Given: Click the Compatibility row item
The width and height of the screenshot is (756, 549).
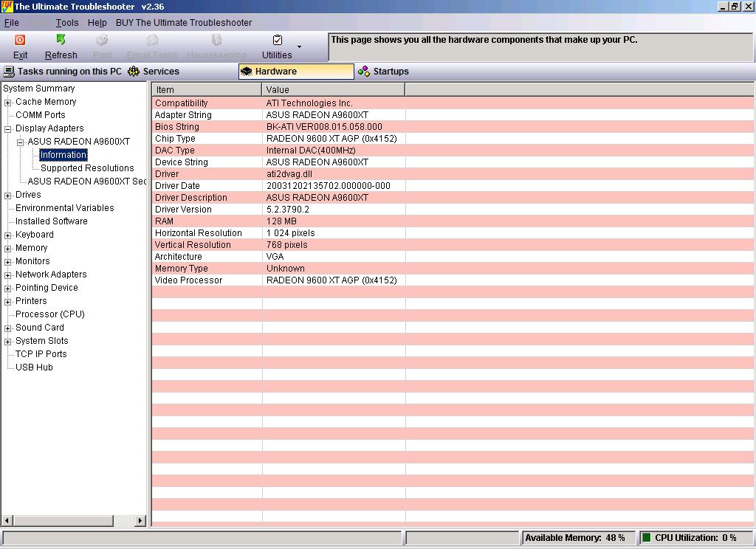Looking at the screenshot, I should (x=182, y=103).
